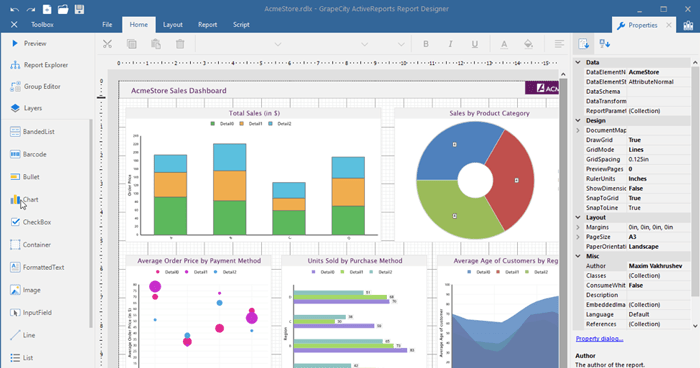Viewport: 700px width, 368px height.
Task: Select the Line toolbox control
Action: click(x=23, y=335)
